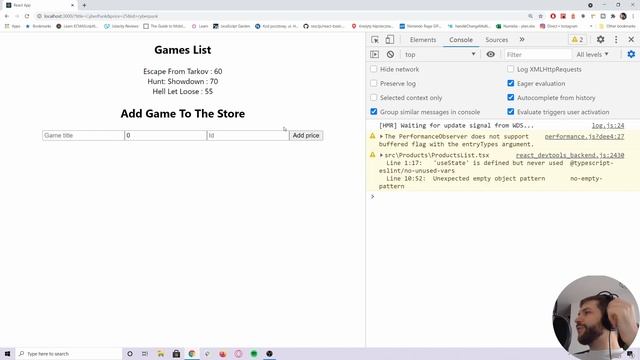640x360 pixels.
Task: Click the 'Escape From Tarkov : 60' entry
Action: tap(182, 71)
